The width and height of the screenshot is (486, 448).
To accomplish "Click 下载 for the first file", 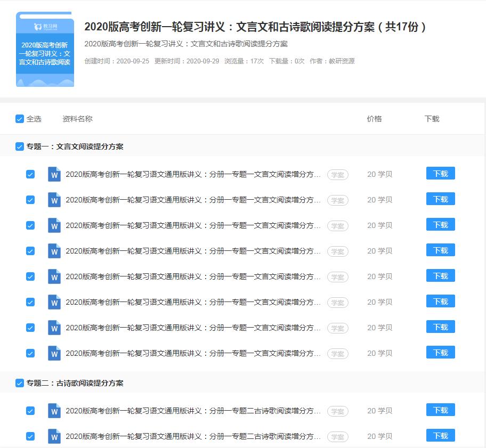I will tap(440, 173).
